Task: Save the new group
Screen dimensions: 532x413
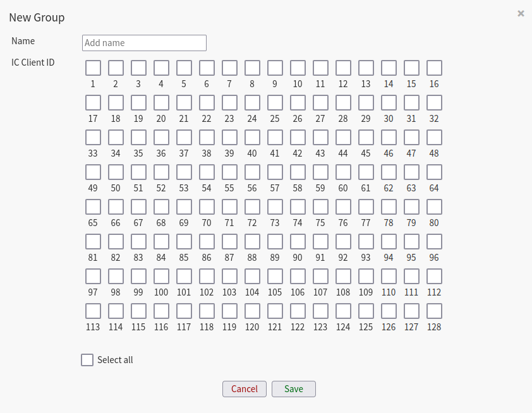Action: tap(293, 389)
